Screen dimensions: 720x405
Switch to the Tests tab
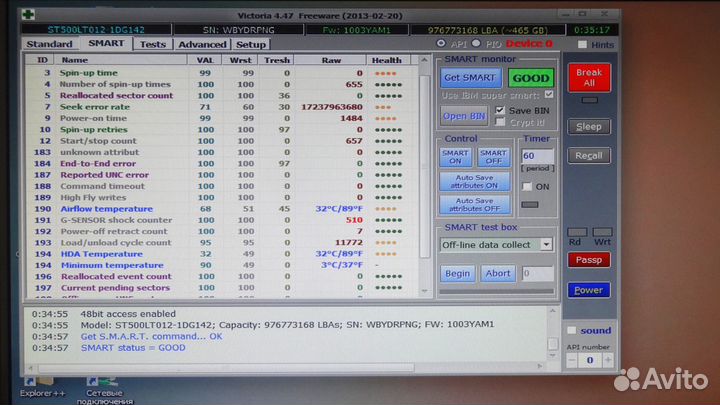point(153,45)
